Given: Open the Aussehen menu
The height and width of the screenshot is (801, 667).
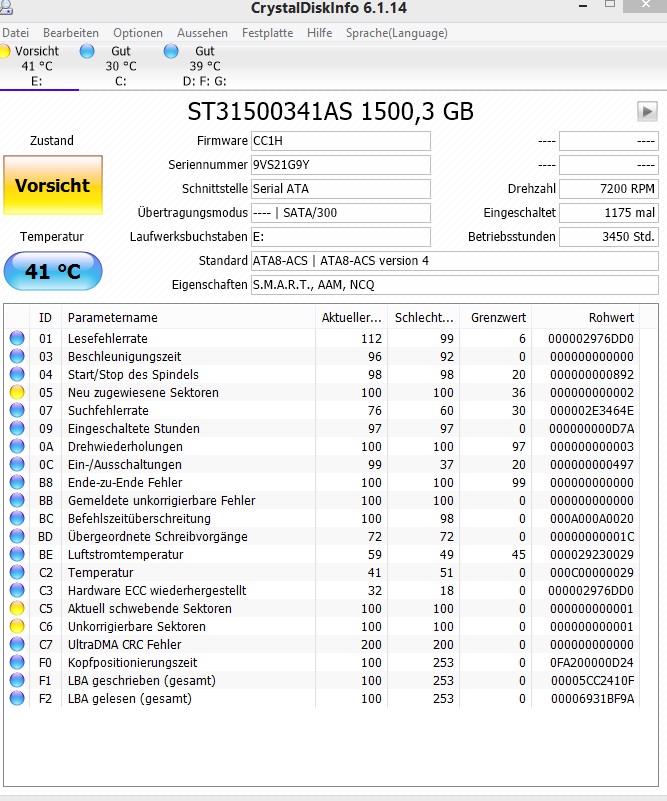Looking at the screenshot, I should [202, 33].
